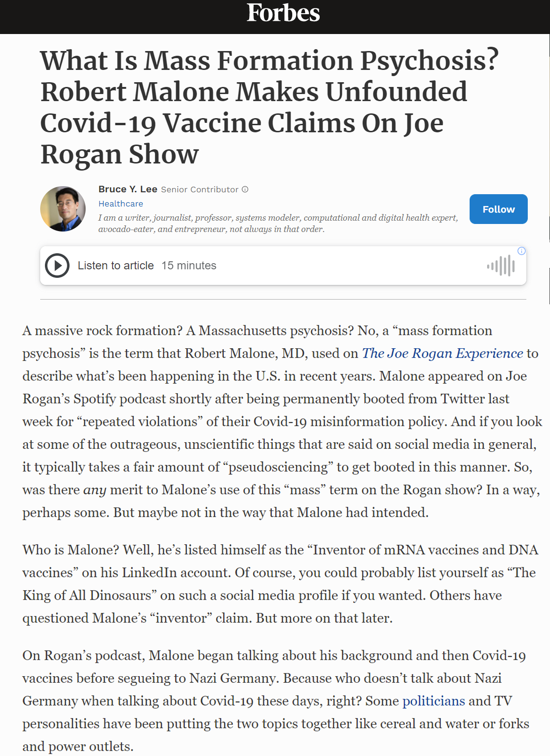
Task: Click info icon beside Senior Contributor
Action: pyautogui.click(x=245, y=189)
